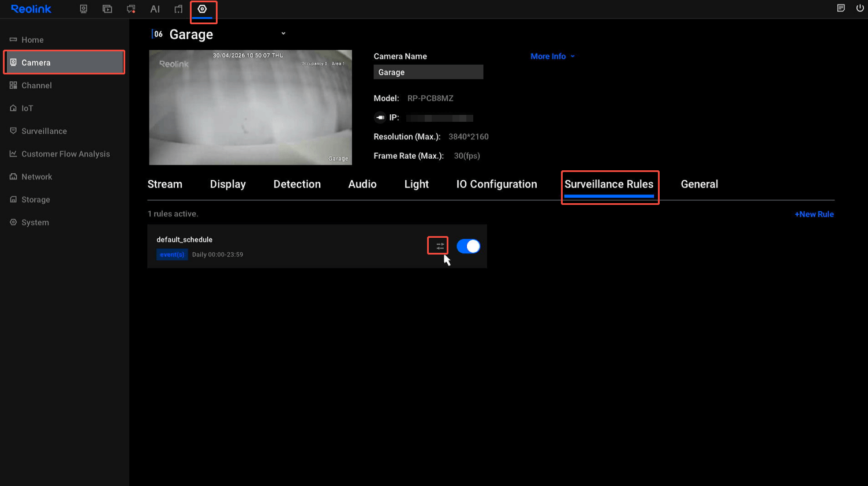Expand the Garage camera selector dropdown
Screen dimensions: 868x486
click(283, 33)
